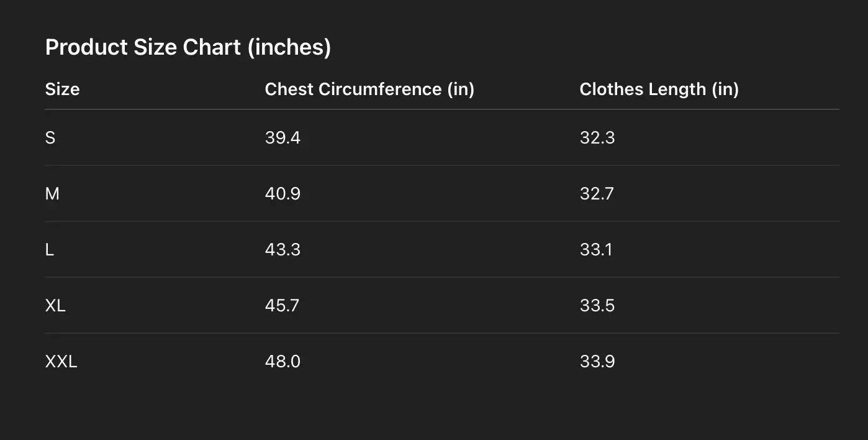This screenshot has width=868, height=440.
Task: Click the 33.9 clothes length value
Action: pyautogui.click(x=597, y=361)
